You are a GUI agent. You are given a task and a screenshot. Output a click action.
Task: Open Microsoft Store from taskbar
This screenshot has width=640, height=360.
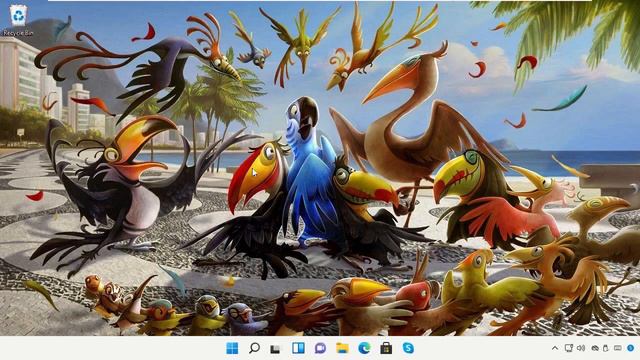386,348
